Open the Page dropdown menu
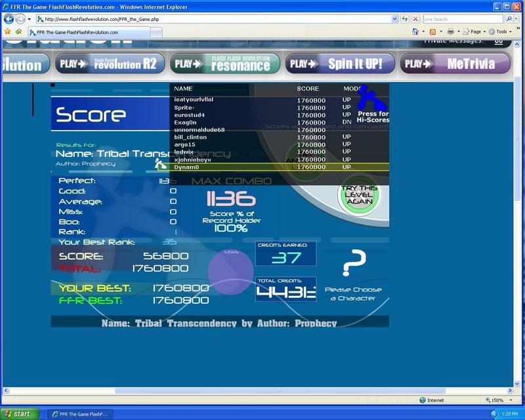This screenshot has height=420, width=525. point(475,31)
